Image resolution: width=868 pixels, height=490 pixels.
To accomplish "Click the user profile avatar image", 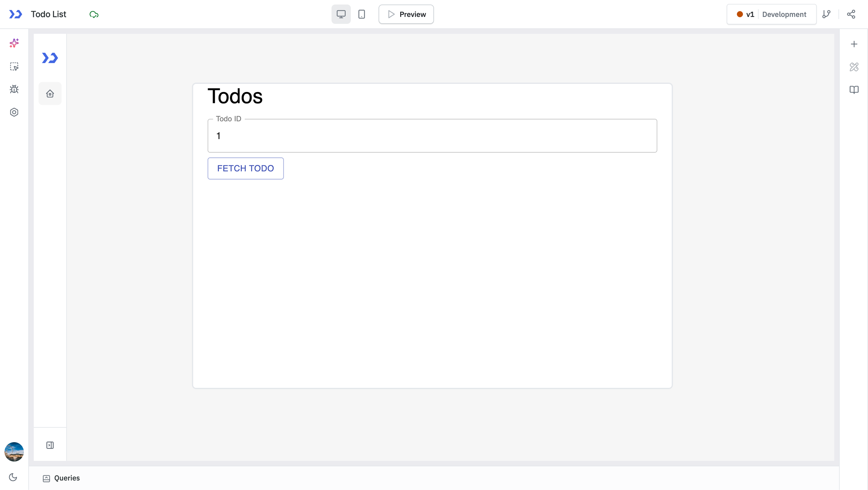I will (x=14, y=452).
